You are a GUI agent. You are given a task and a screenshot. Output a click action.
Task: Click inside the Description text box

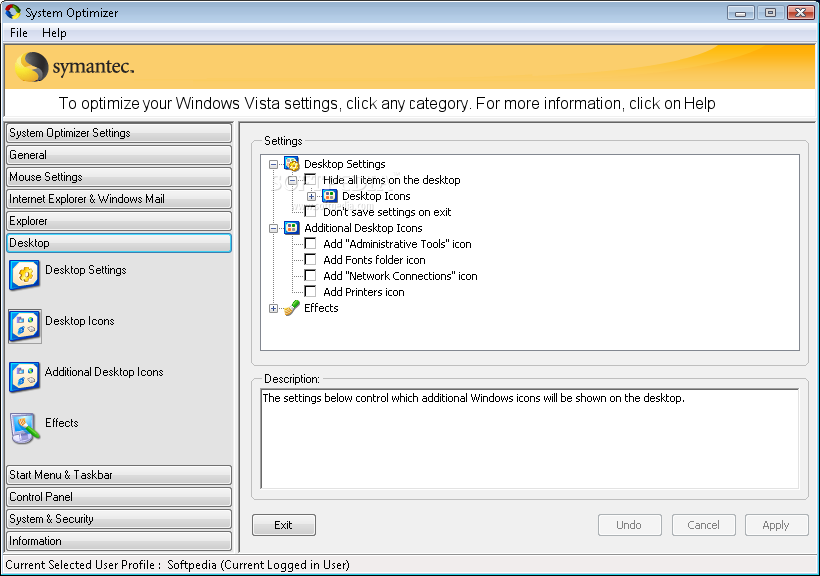click(530, 438)
